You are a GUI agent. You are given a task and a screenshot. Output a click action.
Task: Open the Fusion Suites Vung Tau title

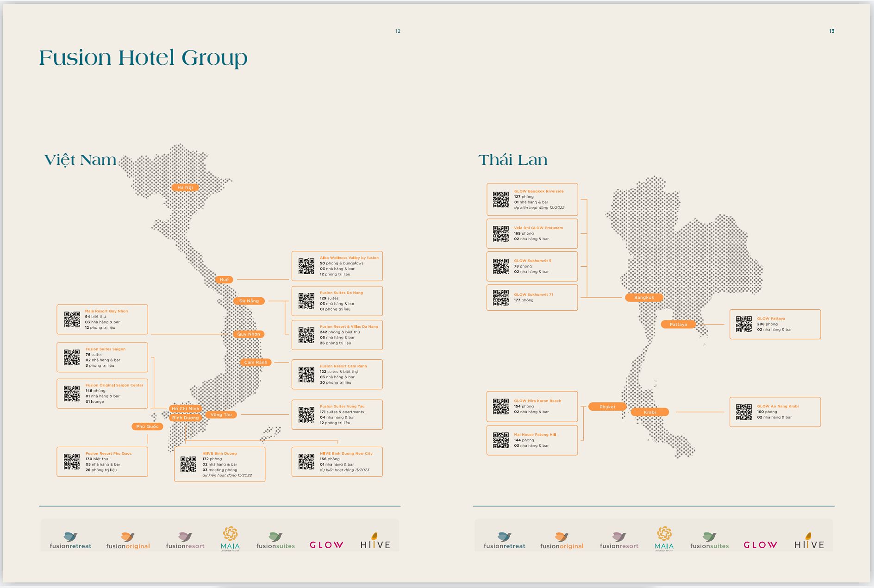click(342, 407)
